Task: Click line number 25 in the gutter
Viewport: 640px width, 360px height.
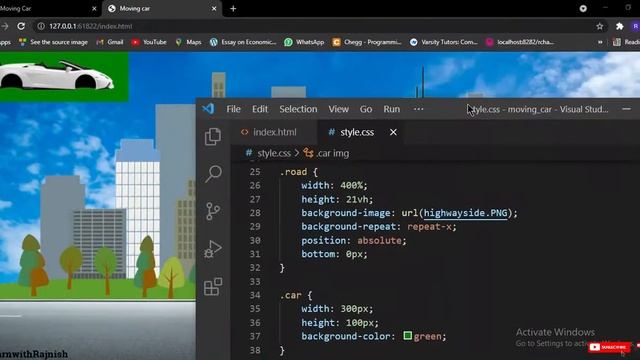Action: point(255,172)
